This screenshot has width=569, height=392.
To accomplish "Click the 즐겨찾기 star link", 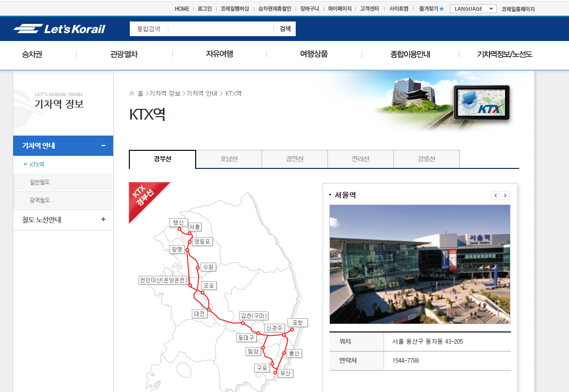I will (x=431, y=9).
